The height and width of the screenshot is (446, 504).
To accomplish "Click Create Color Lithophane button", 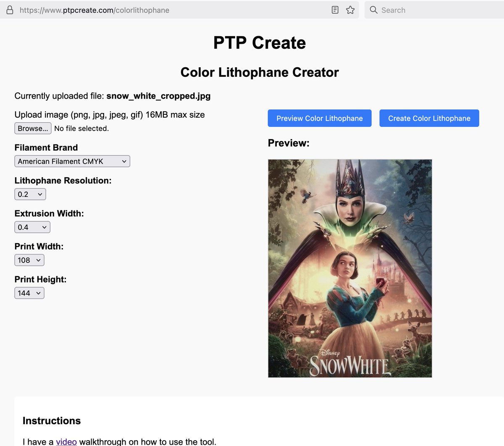I will pos(429,118).
